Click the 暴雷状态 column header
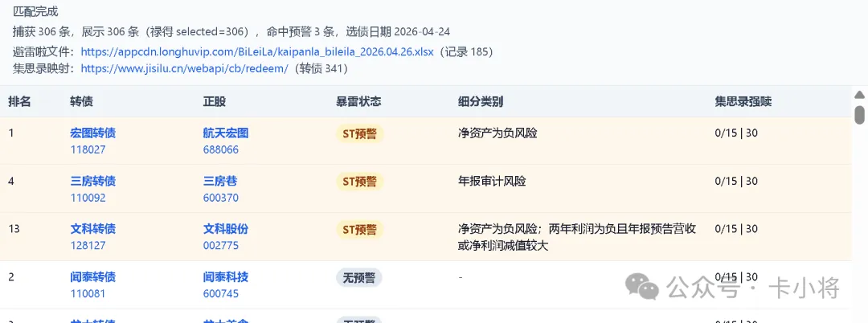 click(358, 102)
